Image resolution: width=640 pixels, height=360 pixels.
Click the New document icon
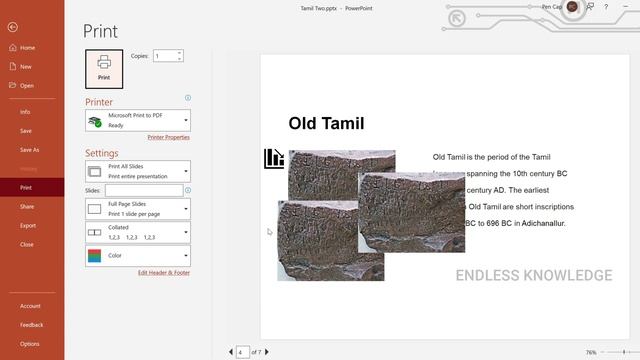(13, 67)
